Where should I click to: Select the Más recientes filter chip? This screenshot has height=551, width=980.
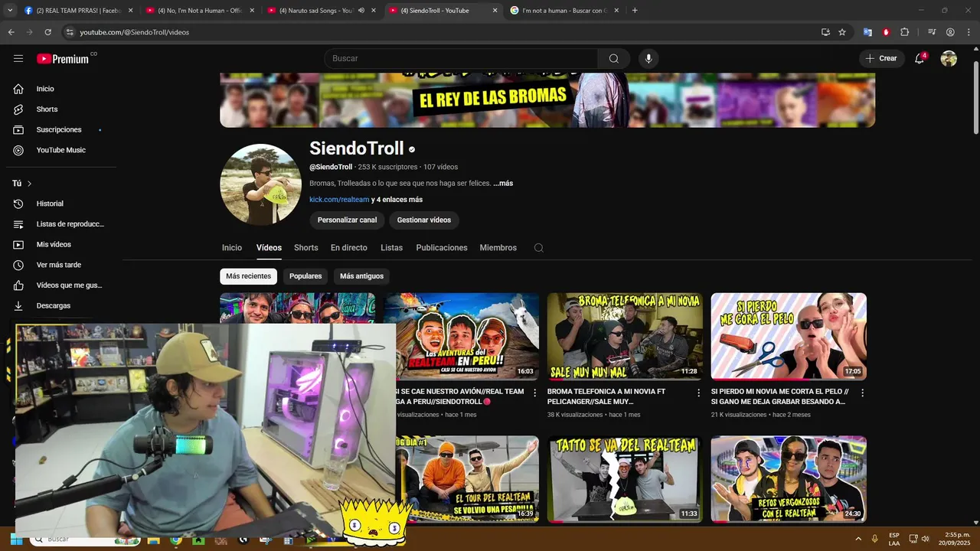(x=248, y=276)
